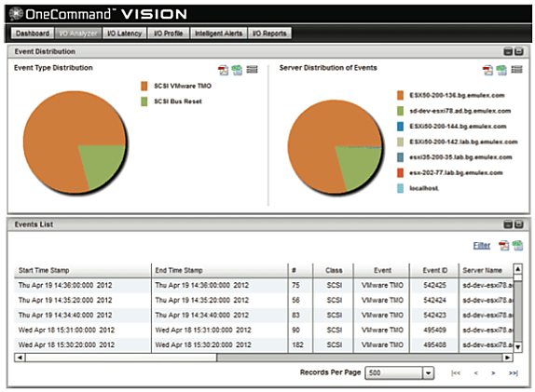
Task: Go to the previous page of records
Action: click(x=476, y=373)
